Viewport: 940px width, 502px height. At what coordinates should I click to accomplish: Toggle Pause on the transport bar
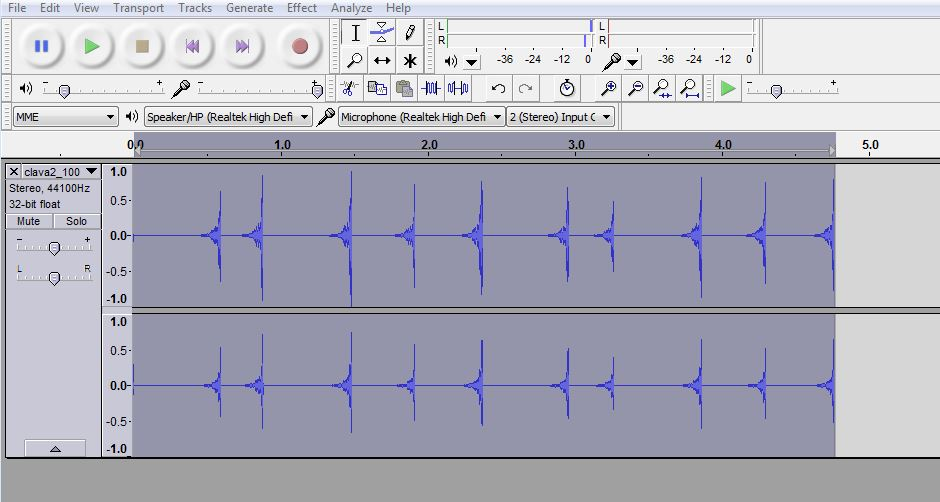(x=41, y=46)
